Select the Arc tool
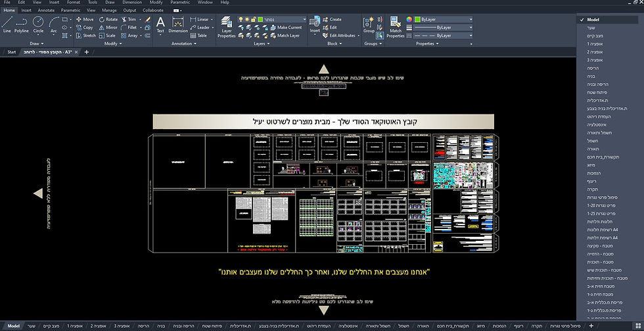 coord(54,24)
